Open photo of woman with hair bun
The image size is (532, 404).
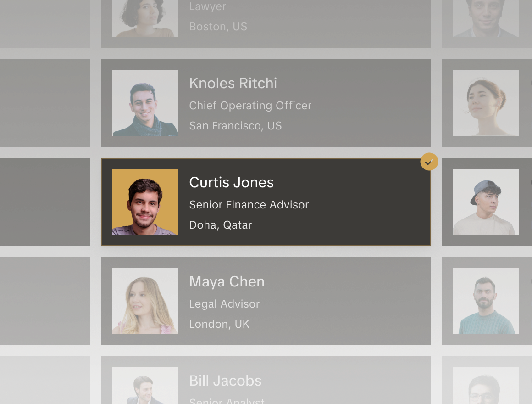pyautogui.click(x=486, y=103)
